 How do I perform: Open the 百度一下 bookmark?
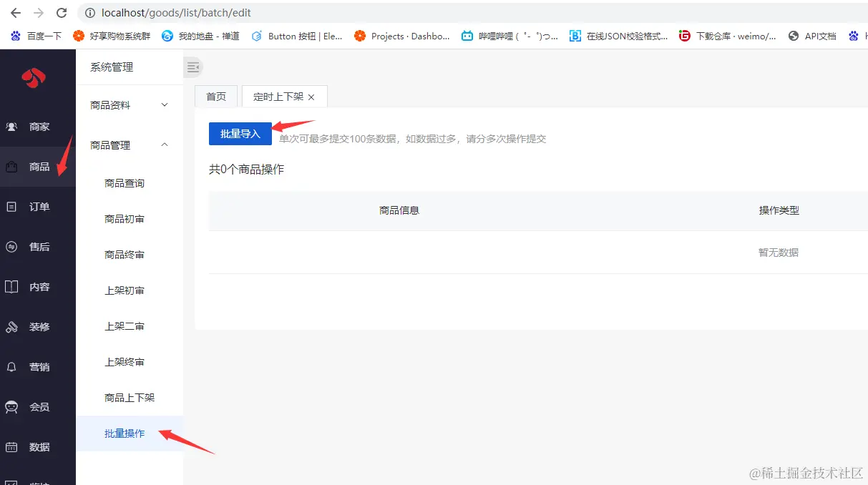36,36
